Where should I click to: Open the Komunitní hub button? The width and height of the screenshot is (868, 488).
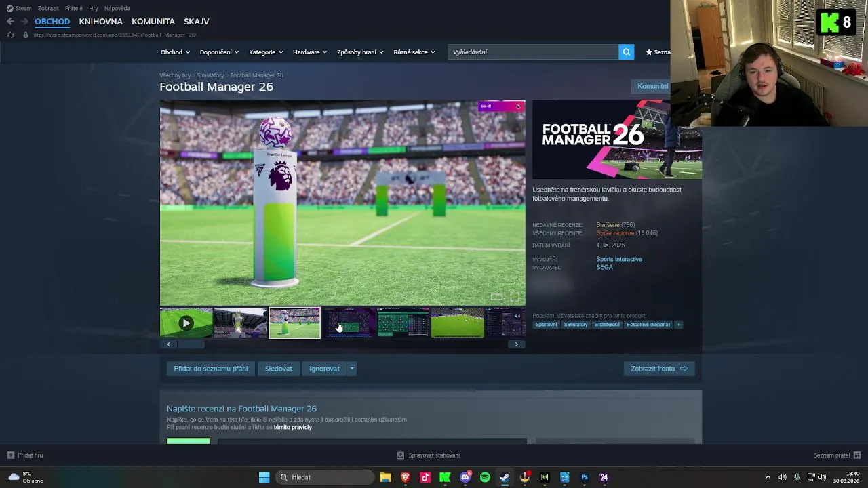pos(652,86)
